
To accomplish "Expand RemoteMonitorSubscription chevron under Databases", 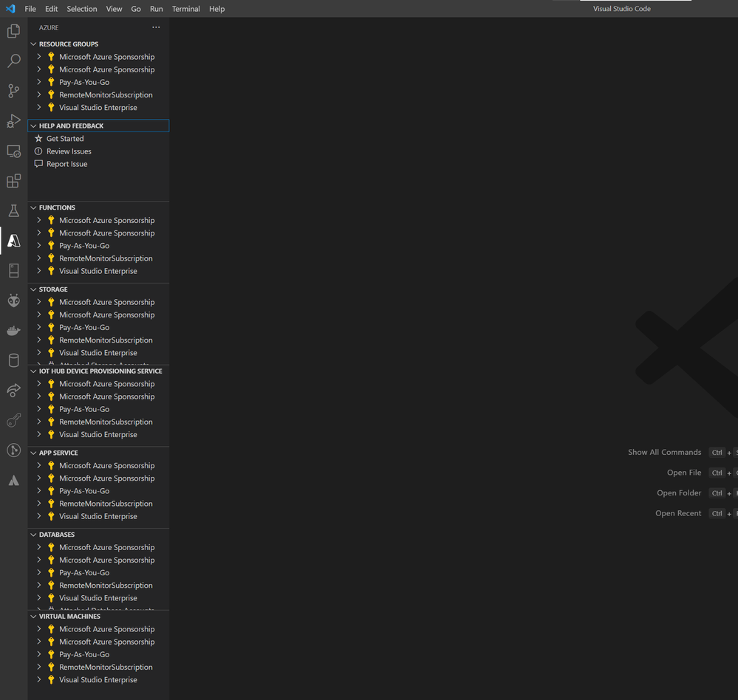I will 39,586.
